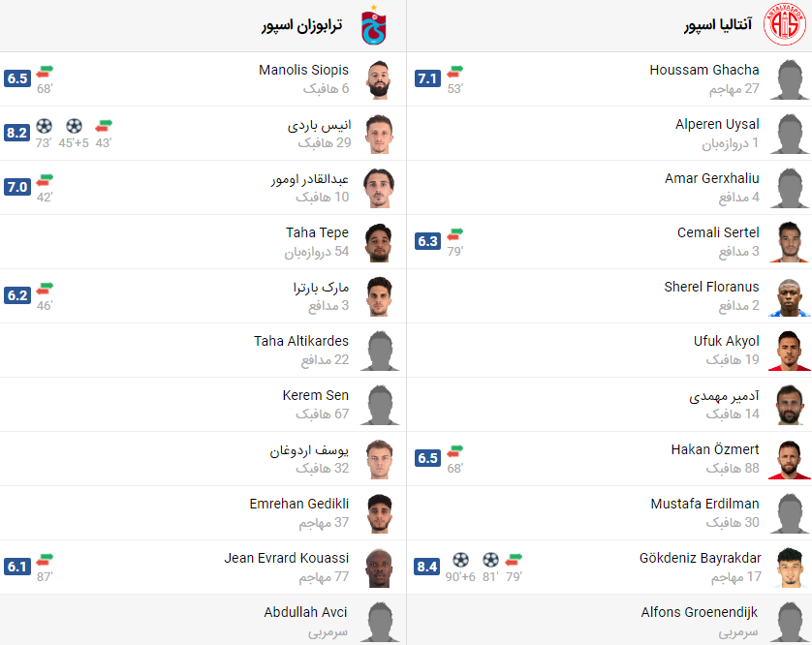Viewport: 812px width, 645px height.
Task: Click the Trabzonspor club crest
Action: point(373,25)
